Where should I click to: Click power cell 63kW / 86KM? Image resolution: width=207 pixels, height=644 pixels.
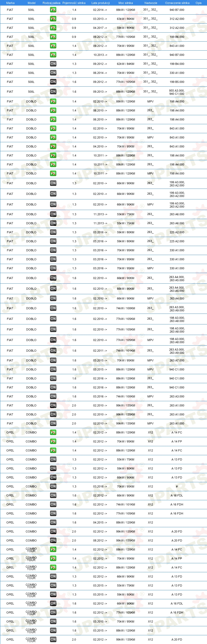[x=126, y=19]
